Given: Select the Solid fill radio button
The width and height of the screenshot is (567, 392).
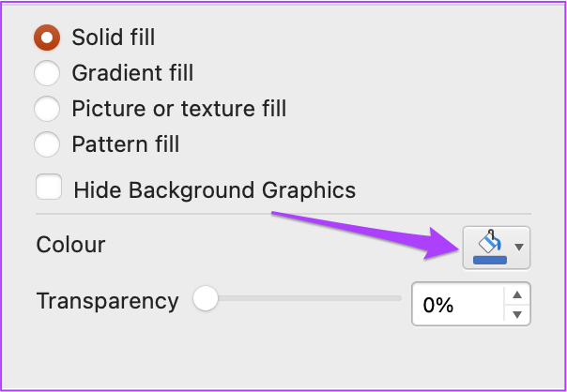Looking at the screenshot, I should click(x=47, y=38).
